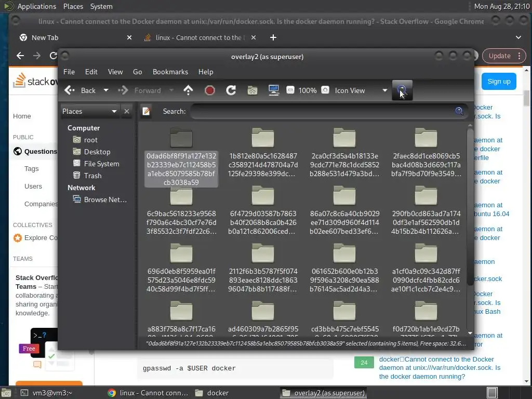Open Home link in Stack Overflow sidebar
This screenshot has width=532, height=399.
click(22, 116)
